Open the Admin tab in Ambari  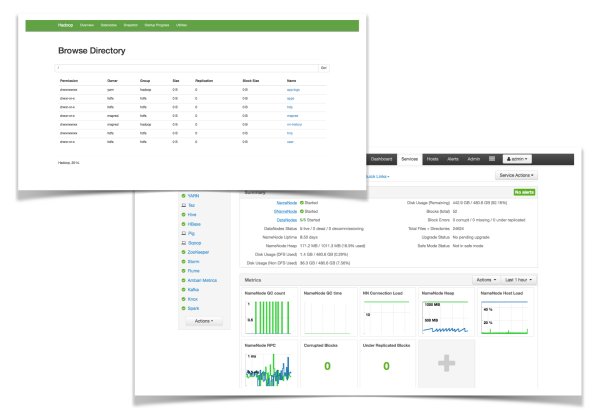(473, 159)
